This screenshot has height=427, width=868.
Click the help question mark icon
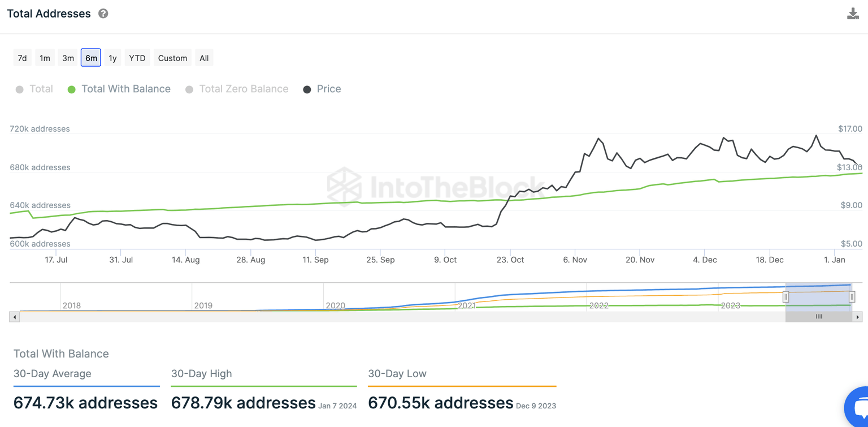[103, 14]
